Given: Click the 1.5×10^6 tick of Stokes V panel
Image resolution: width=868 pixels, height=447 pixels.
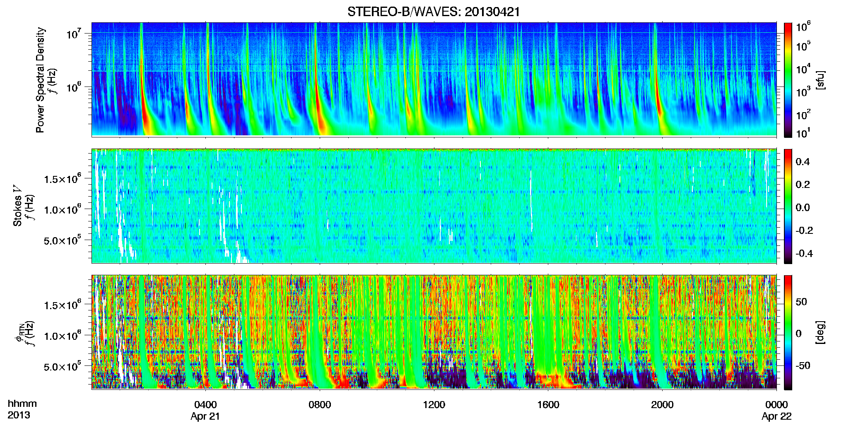Looking at the screenshot, I should point(63,179).
